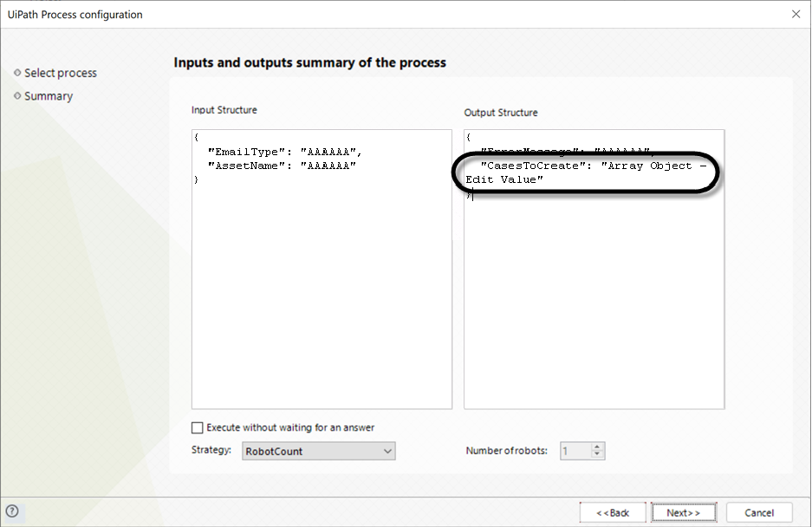Decrease Number of robots with down arrow
Screen dimensions: 812x527
click(597, 455)
